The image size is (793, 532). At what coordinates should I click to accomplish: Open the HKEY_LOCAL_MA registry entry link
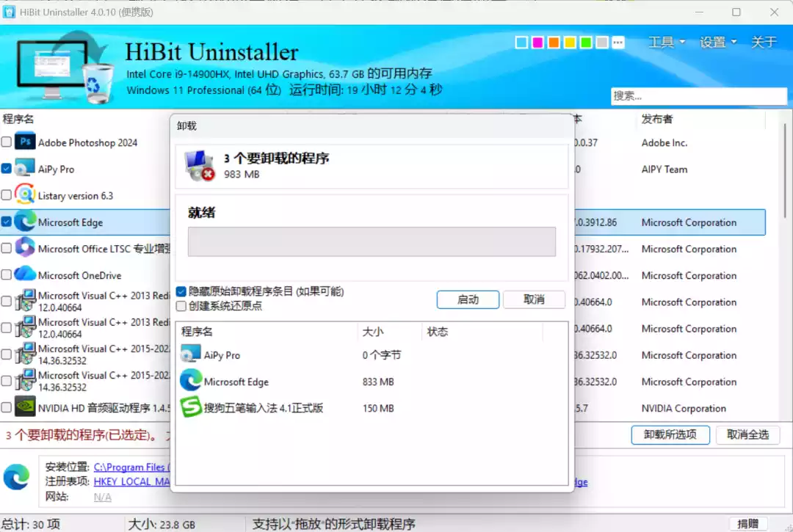(131, 481)
